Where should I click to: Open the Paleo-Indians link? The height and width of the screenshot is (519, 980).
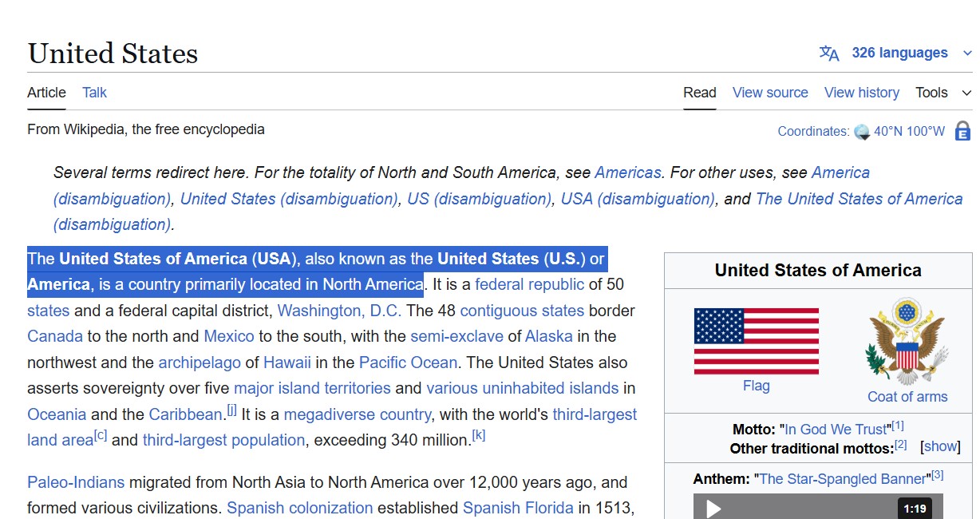pos(76,482)
